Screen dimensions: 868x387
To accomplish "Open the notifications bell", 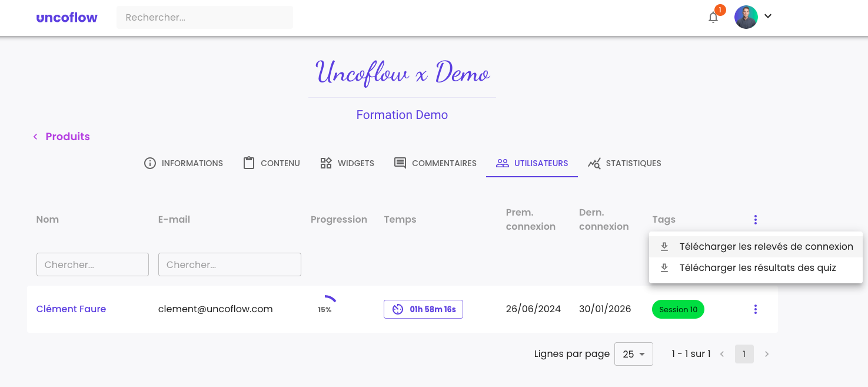I will [713, 18].
